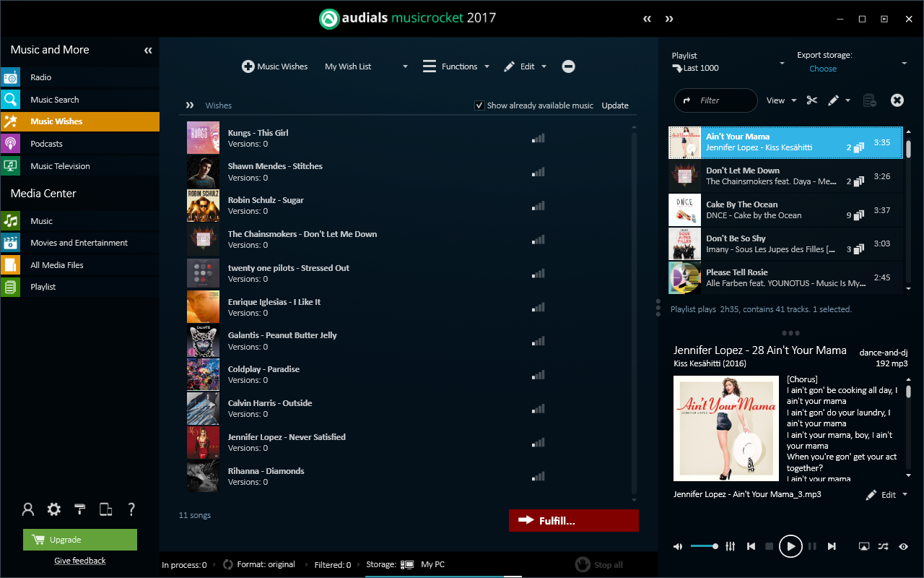Cut the selected track with the scissors tool

pos(811,100)
